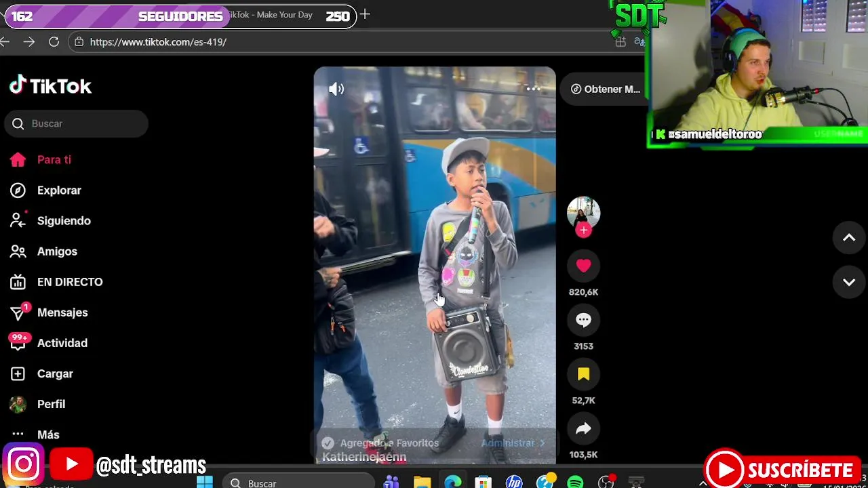This screenshot has width=868, height=488.
Task: Click the Amigos people icon
Action: click(18, 251)
